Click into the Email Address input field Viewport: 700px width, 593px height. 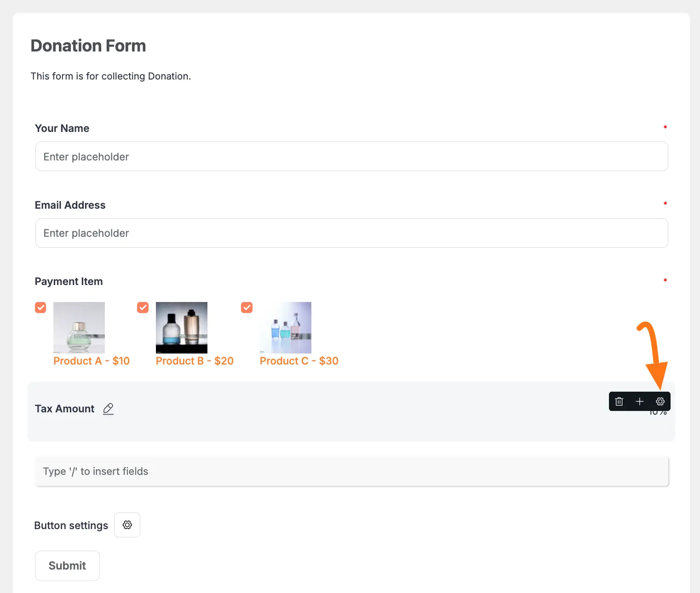click(351, 233)
